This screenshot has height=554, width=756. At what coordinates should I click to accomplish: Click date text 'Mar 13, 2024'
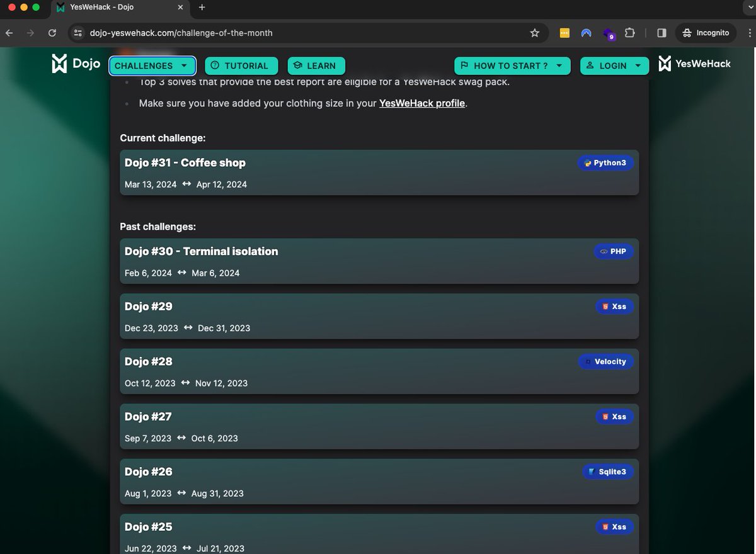151,184
